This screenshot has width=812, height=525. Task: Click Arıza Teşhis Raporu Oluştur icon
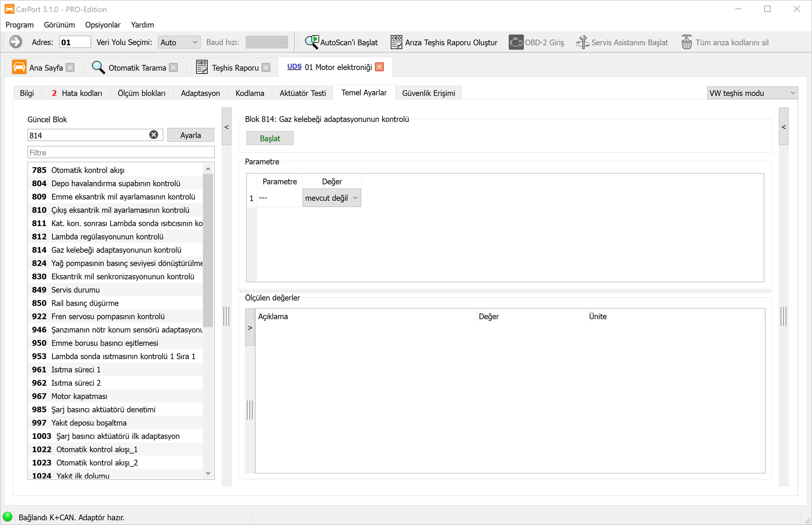pos(396,42)
